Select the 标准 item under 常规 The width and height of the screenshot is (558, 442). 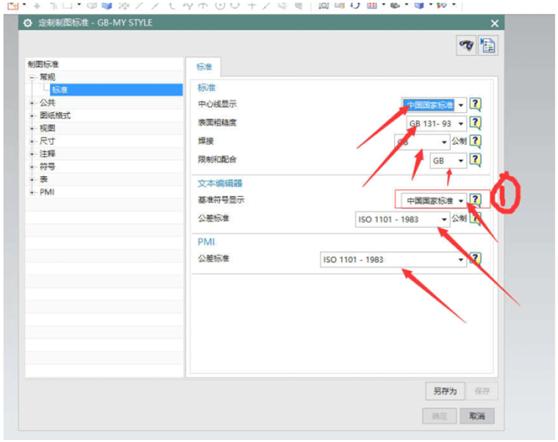point(116,90)
